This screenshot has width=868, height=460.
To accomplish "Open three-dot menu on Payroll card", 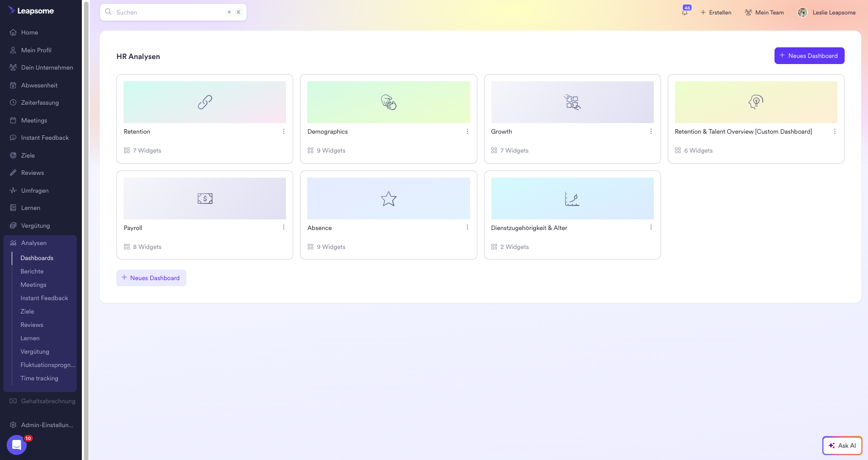I will [x=284, y=227].
